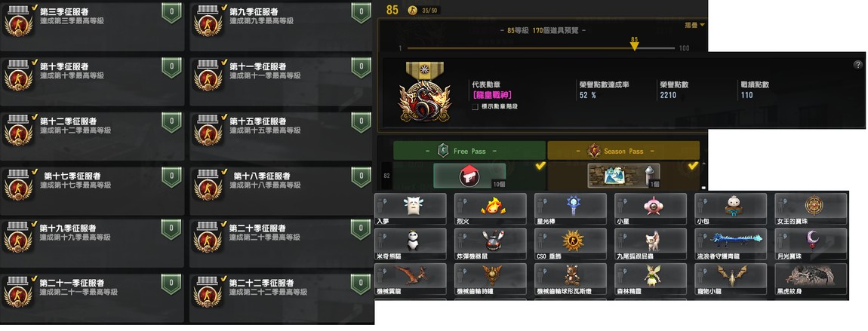Open the help question mark icon

point(859,65)
